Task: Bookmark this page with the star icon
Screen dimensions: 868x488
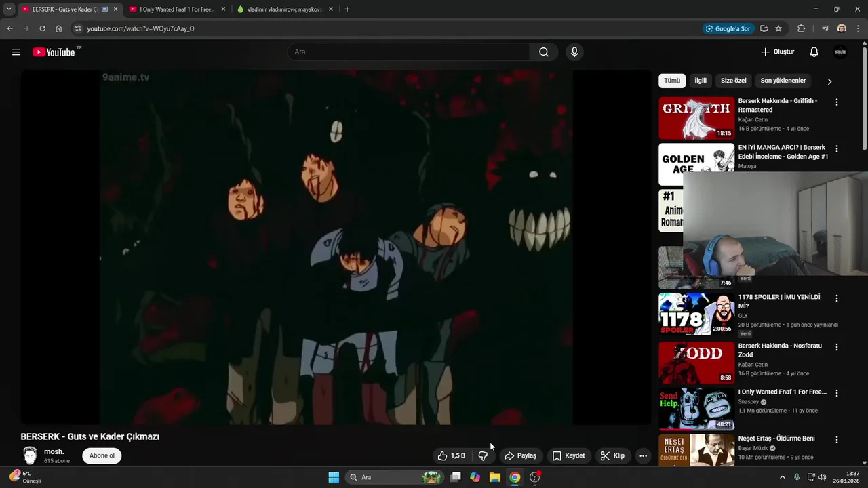Action: click(x=778, y=28)
